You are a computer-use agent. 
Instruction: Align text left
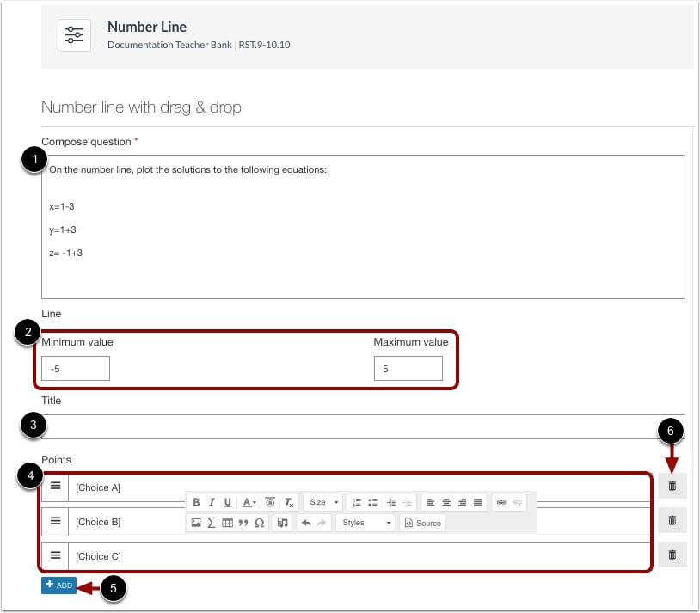[430, 502]
